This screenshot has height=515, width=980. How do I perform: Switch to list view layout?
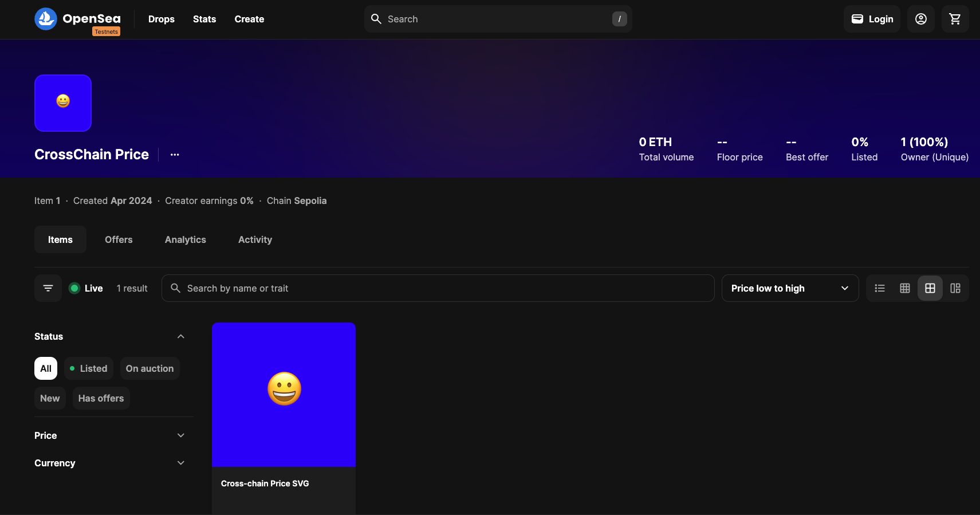pyautogui.click(x=880, y=288)
